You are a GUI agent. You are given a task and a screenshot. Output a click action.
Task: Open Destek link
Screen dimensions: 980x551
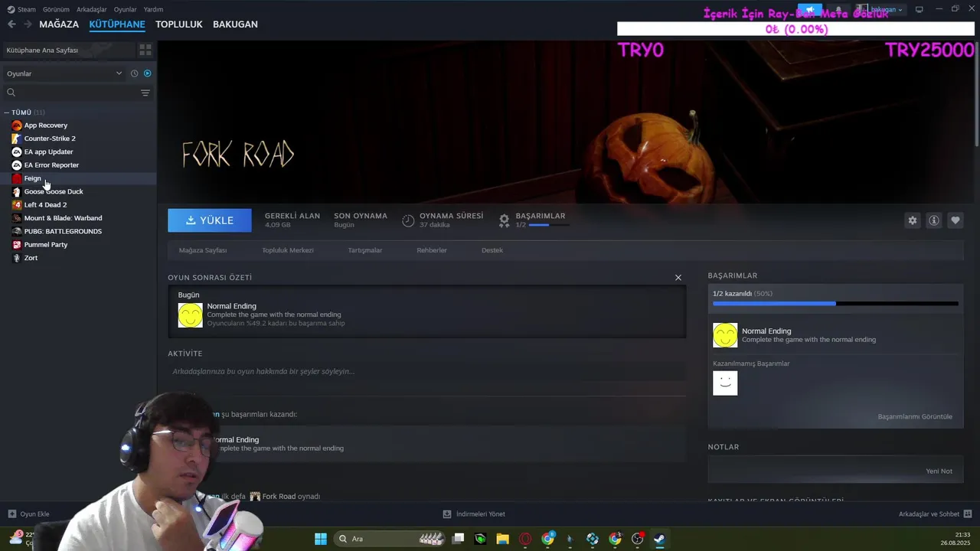pyautogui.click(x=492, y=250)
